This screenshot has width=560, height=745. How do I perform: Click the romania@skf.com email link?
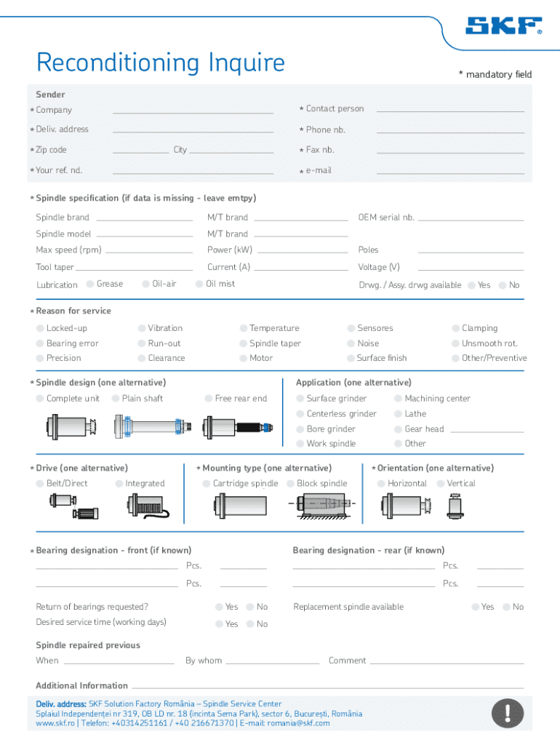[x=300, y=723]
